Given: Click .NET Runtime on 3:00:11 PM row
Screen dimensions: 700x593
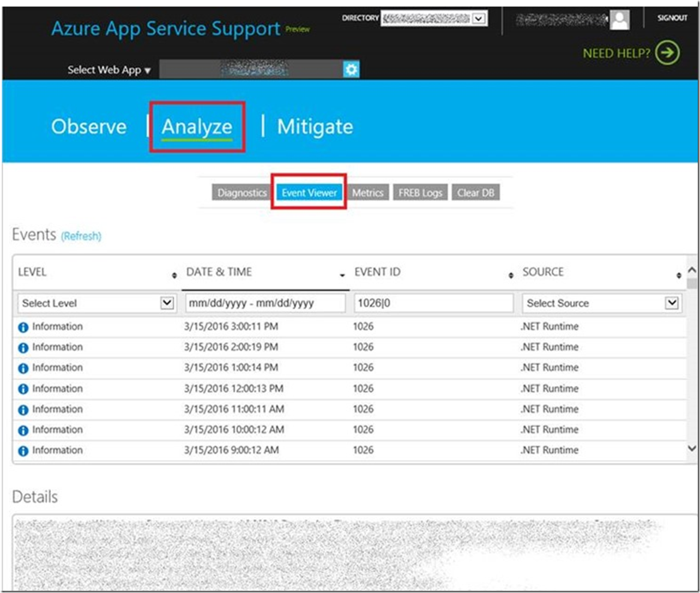Looking at the screenshot, I should coord(550,327).
